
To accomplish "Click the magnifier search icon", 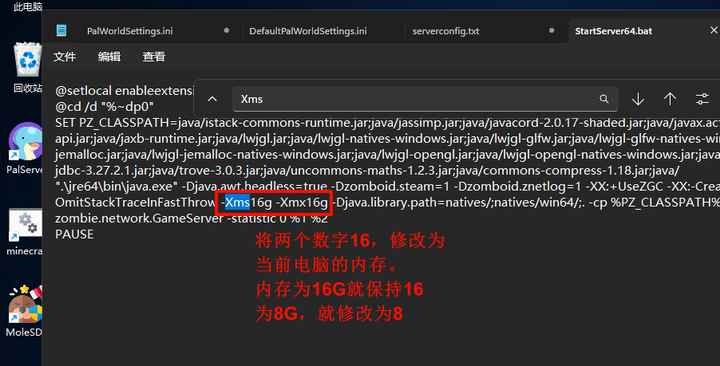I will pos(604,99).
